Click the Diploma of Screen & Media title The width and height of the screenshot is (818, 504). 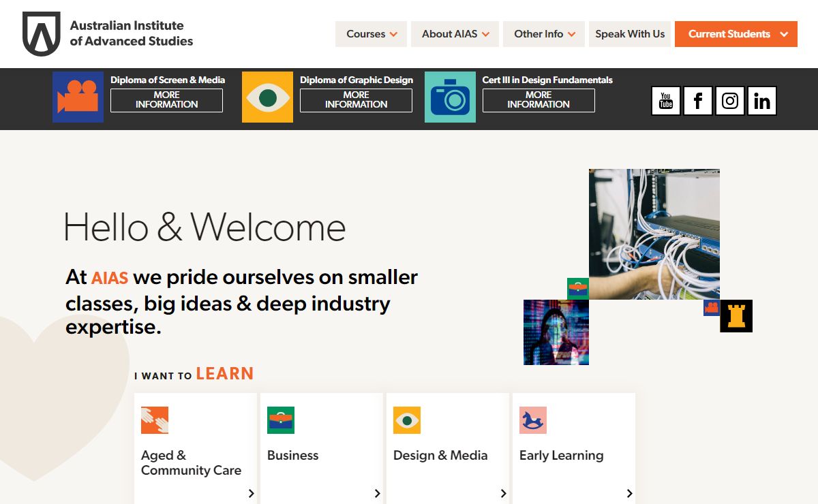tap(168, 80)
